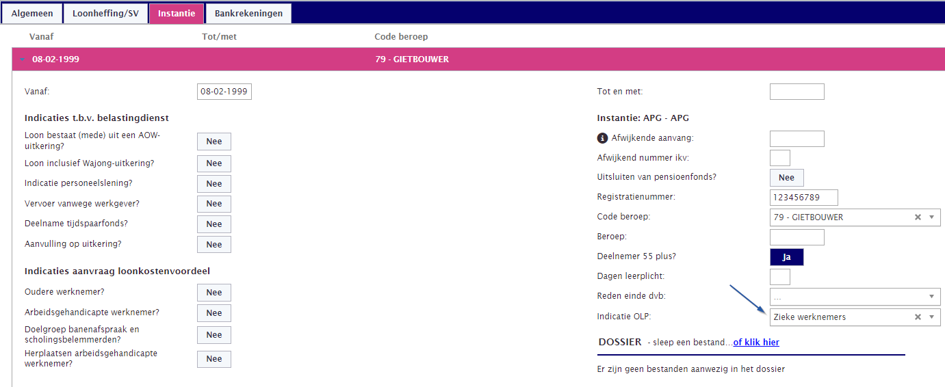Toggle Deelnemer 55 plus Ja
945x387 pixels.
click(786, 257)
